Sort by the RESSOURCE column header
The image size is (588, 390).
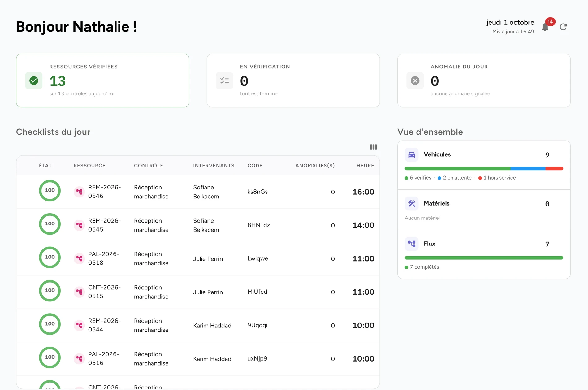coord(89,166)
